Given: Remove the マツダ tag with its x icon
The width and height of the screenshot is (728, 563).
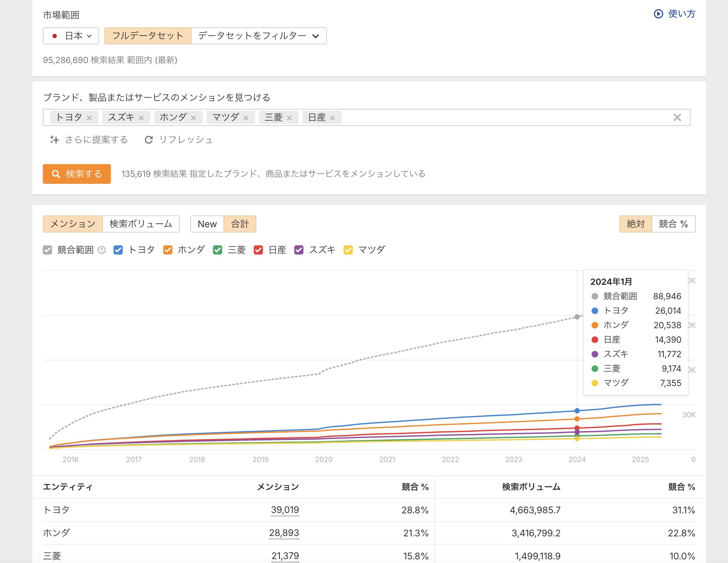Looking at the screenshot, I should coord(246,118).
